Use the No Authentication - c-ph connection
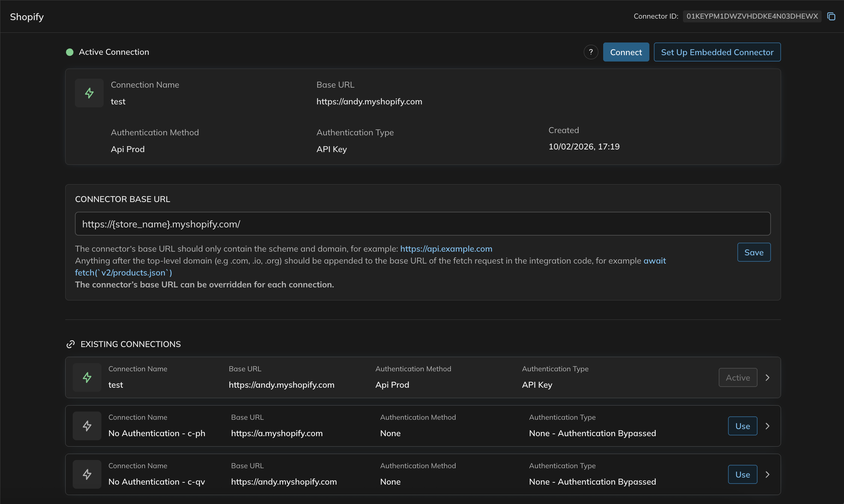 742,426
